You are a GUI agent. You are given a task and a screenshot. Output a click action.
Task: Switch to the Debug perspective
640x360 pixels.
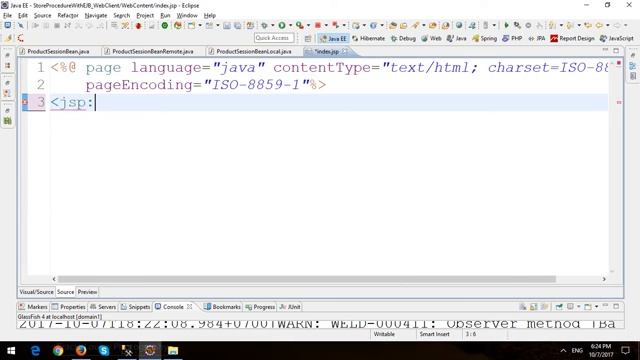tap(403, 38)
